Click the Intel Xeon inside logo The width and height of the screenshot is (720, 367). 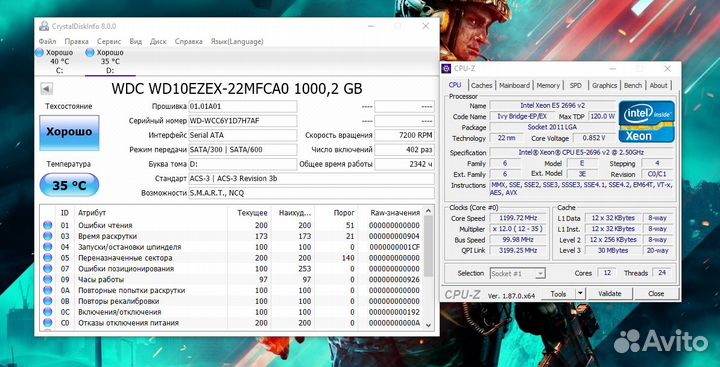[x=647, y=121]
